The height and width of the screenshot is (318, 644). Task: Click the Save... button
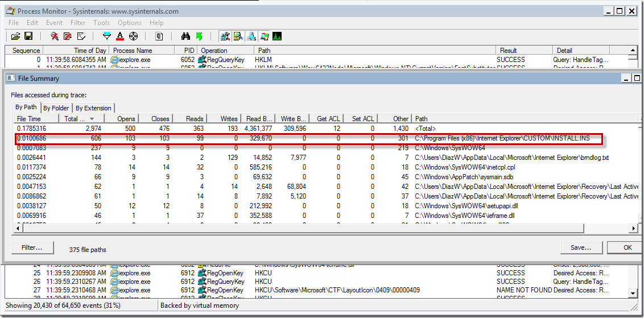pyautogui.click(x=581, y=247)
